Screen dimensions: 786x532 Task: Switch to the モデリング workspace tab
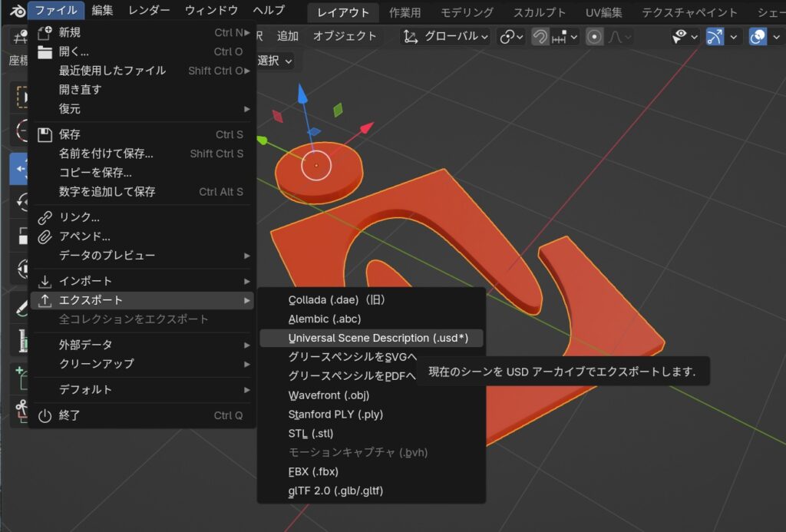click(466, 12)
